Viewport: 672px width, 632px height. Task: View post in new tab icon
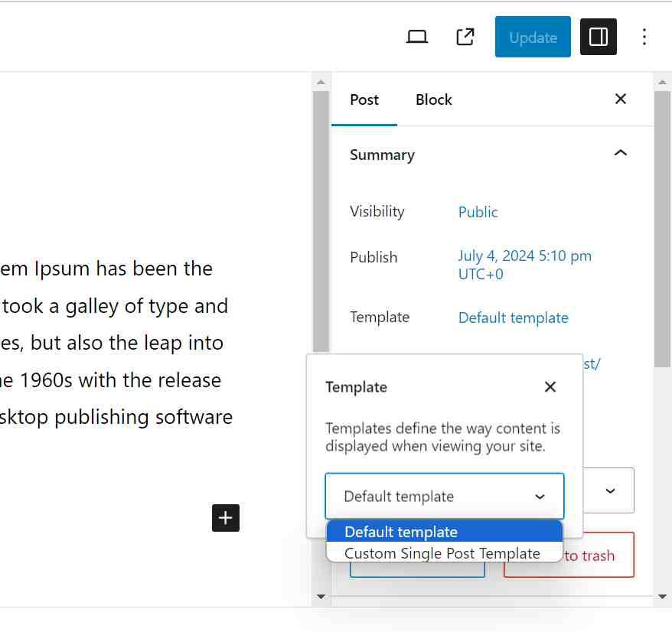pyautogui.click(x=465, y=37)
